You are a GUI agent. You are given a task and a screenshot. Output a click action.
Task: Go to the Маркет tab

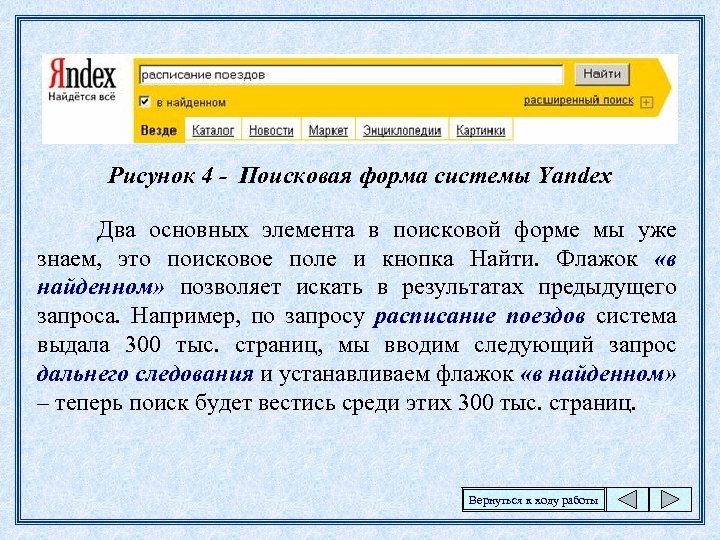point(328,131)
